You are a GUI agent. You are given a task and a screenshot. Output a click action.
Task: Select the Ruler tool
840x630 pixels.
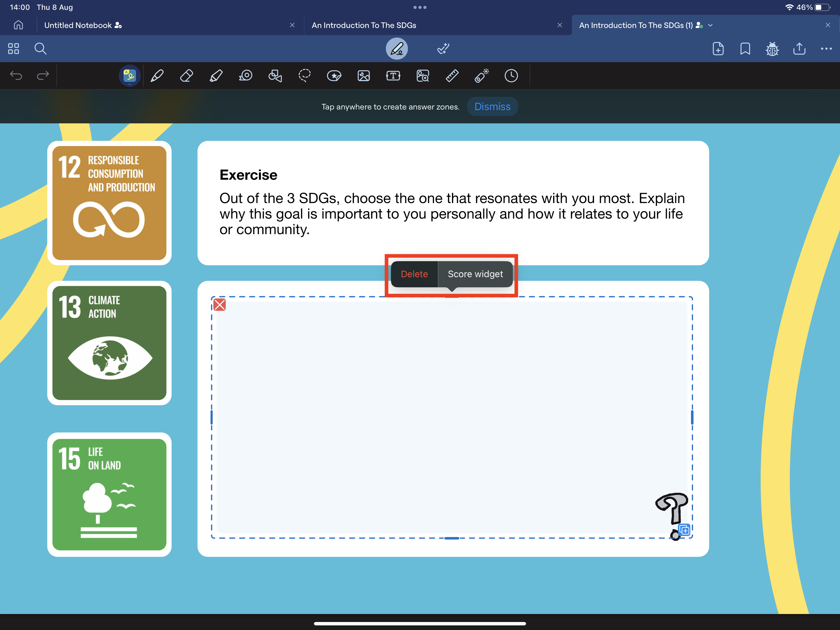coord(452,76)
